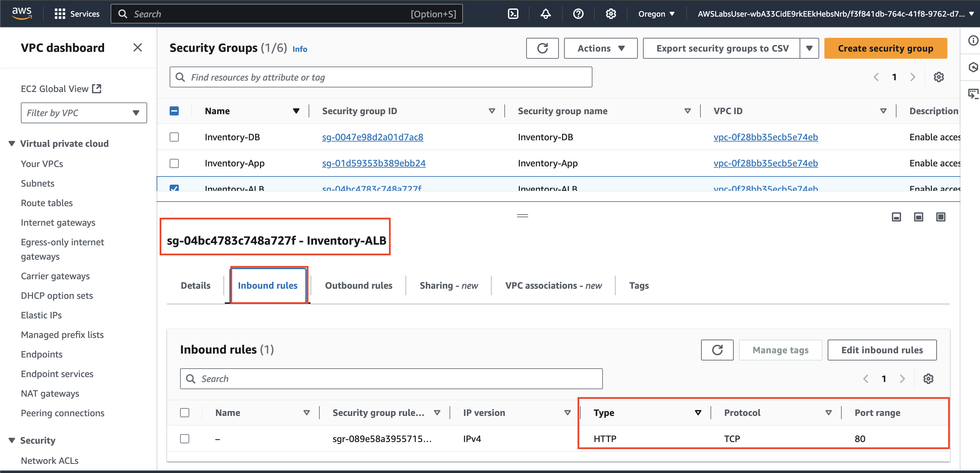This screenshot has width=980, height=473.
Task: Open NAT gateways in the sidebar
Action: pos(50,393)
